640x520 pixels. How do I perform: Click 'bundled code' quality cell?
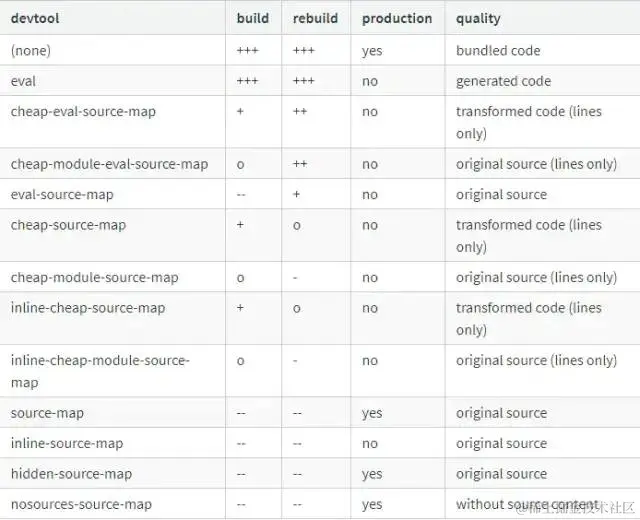498,51
